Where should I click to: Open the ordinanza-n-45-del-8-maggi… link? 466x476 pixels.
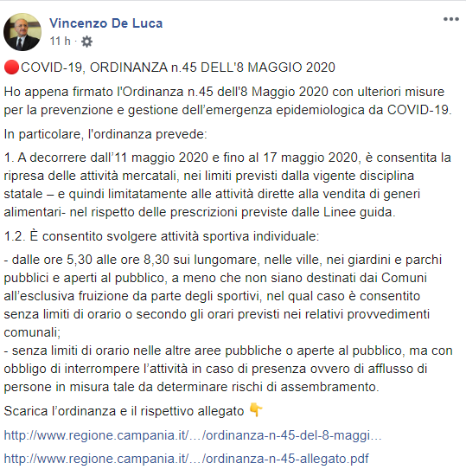click(x=193, y=435)
